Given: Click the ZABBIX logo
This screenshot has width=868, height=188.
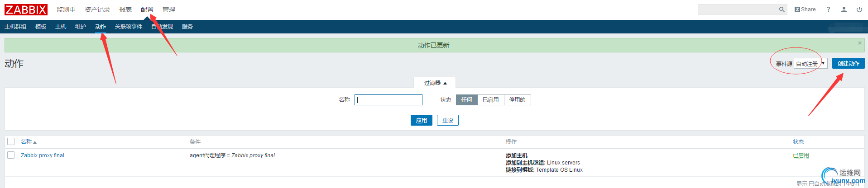Looking at the screenshot, I should tap(26, 9).
